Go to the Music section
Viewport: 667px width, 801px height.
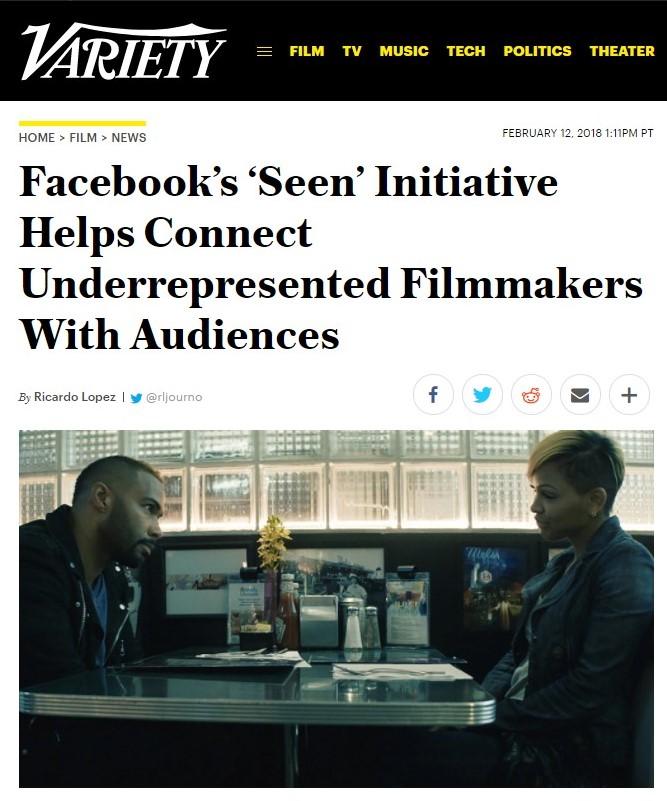[x=404, y=51]
